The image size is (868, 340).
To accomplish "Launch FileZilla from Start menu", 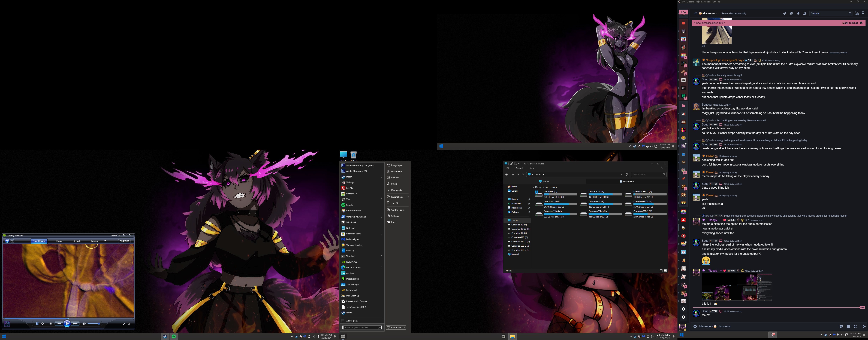I will [x=362, y=188].
